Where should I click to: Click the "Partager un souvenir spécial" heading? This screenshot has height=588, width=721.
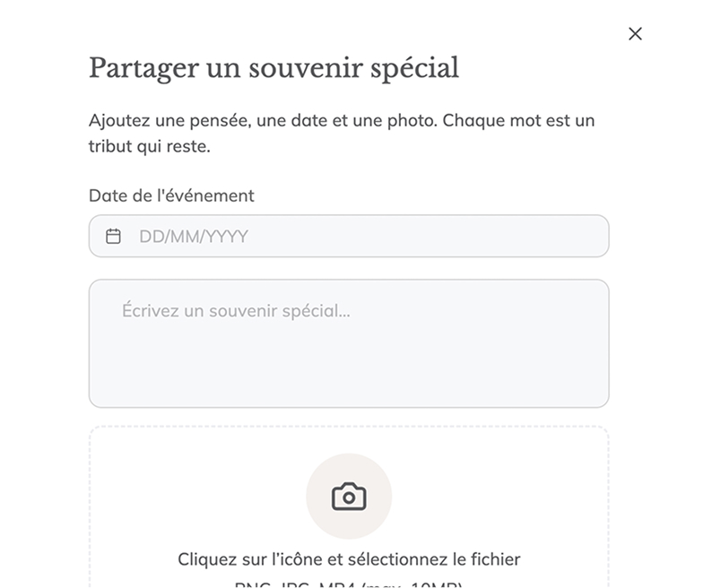[x=274, y=68]
